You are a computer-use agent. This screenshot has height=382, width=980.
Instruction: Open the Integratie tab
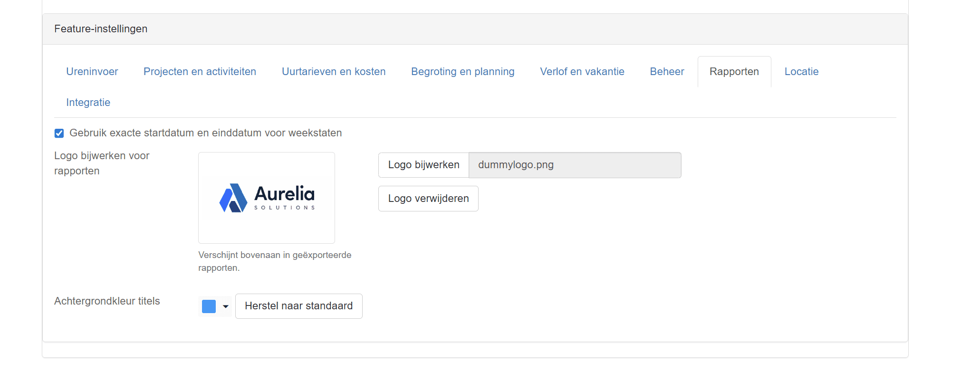[88, 103]
